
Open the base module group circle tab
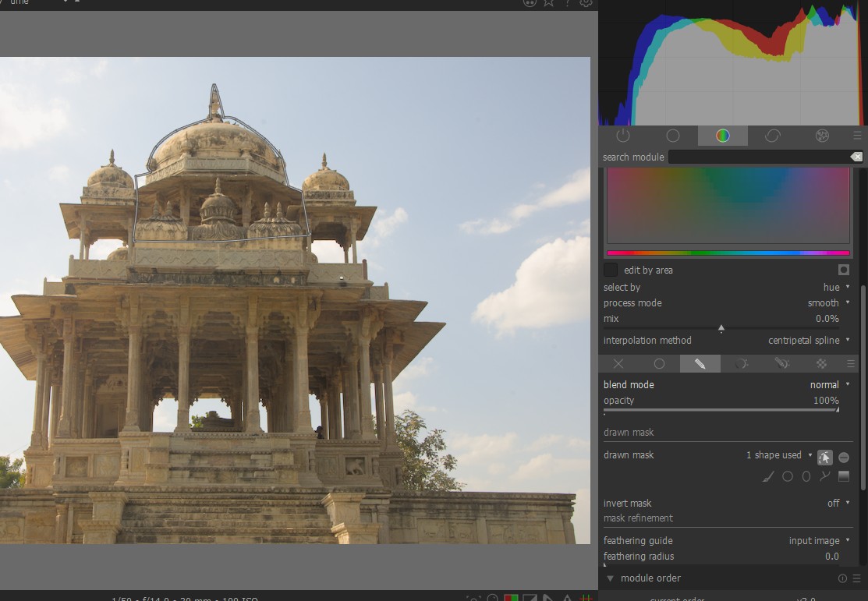pyautogui.click(x=672, y=136)
